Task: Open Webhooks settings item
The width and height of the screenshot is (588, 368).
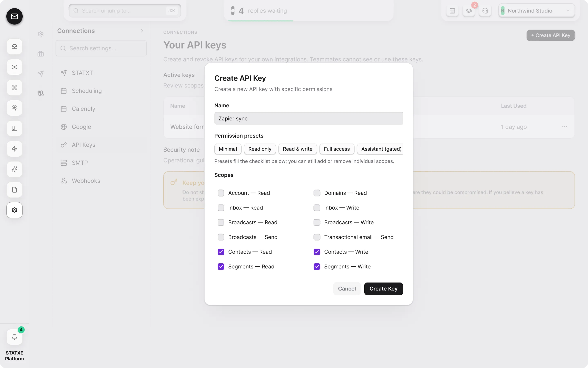Action: click(101, 181)
